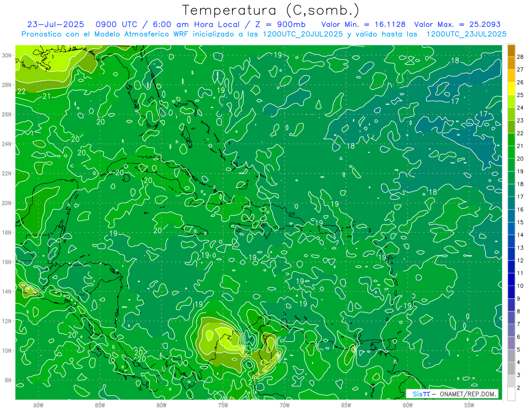Click the yellow colorbar swatch between 25 and 26

(511, 88)
